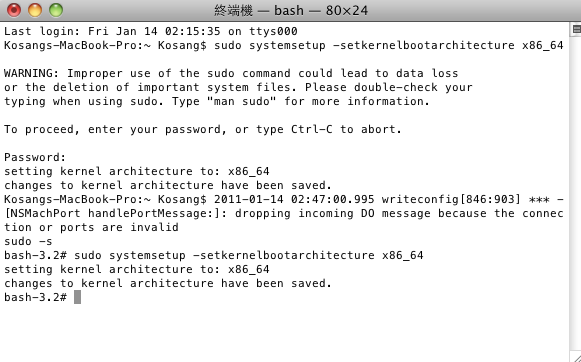Click the timestamp 2011-01-14 02:47:00.995
The width and height of the screenshot is (581, 362).
[294, 199]
